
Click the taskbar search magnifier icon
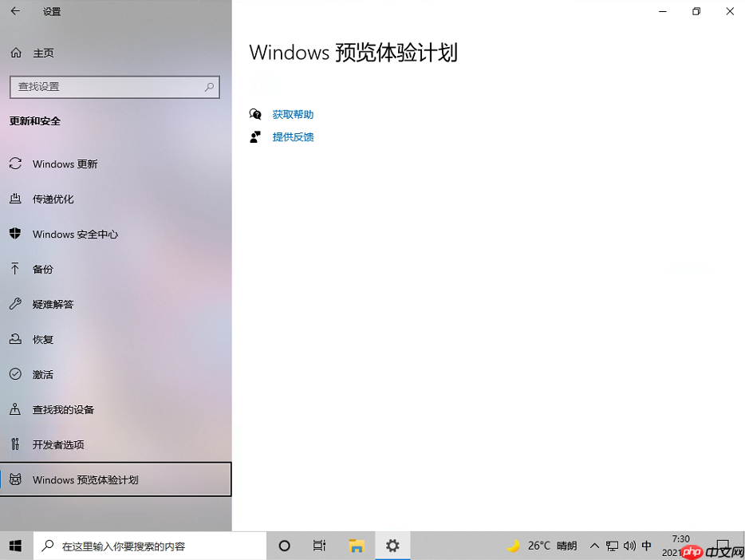coord(48,546)
